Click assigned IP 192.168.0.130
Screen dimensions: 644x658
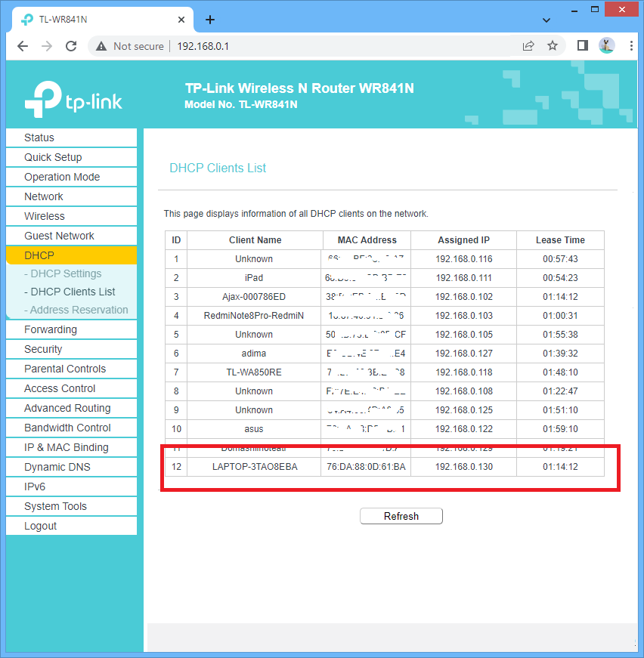464,467
